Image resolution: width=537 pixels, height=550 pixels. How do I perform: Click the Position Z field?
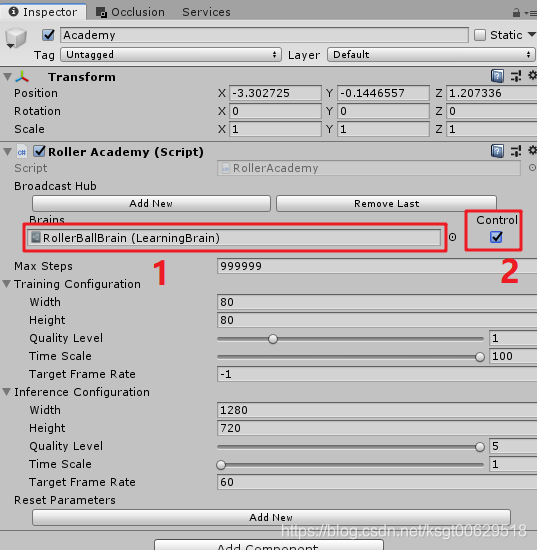[491, 93]
